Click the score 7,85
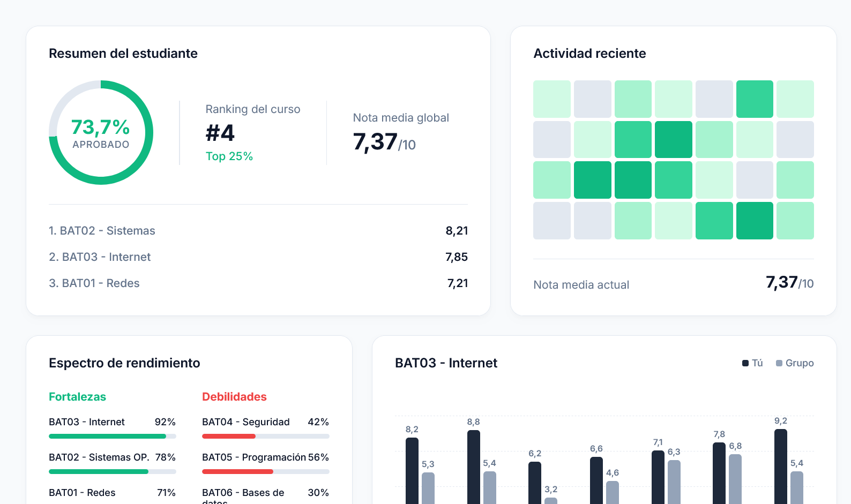Image resolution: width=851 pixels, height=504 pixels. click(x=457, y=257)
